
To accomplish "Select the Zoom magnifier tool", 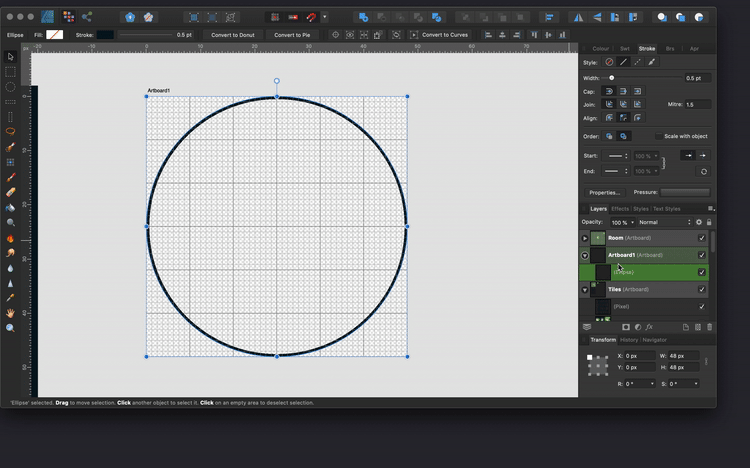I will (10, 328).
